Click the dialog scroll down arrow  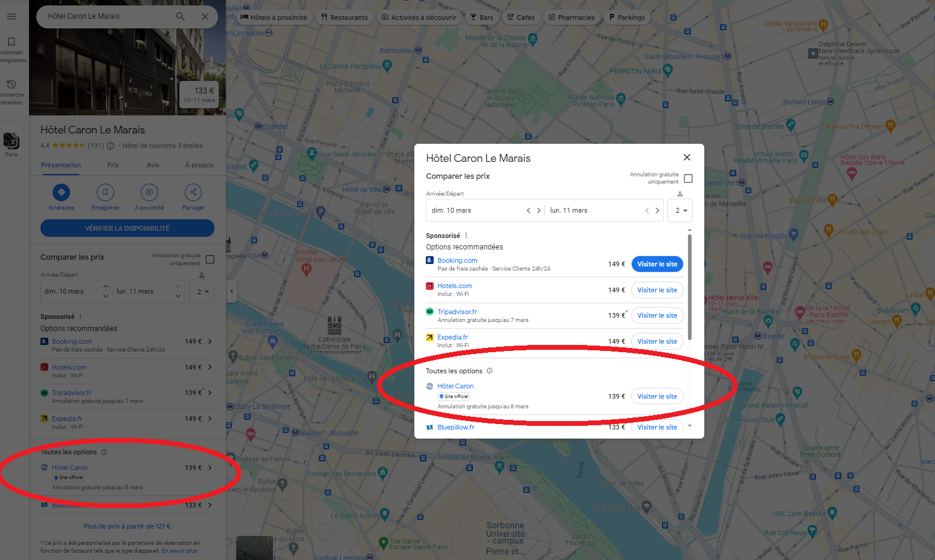(689, 426)
